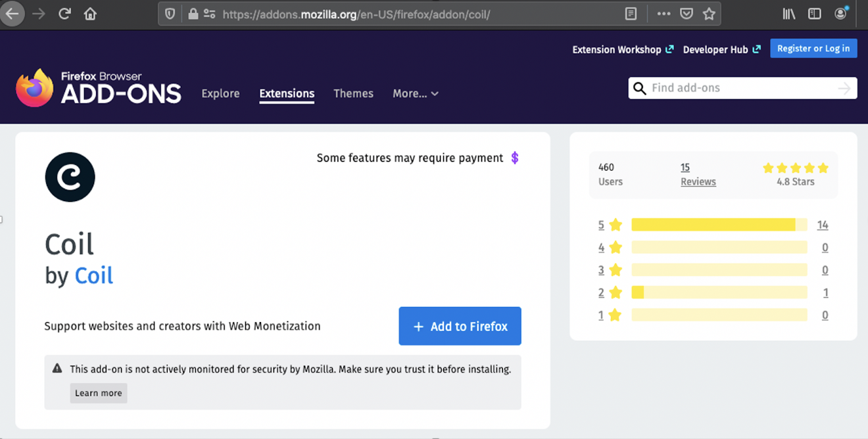The height and width of the screenshot is (439, 868).
Task: Click the 2-star rating bar
Action: [719, 292]
